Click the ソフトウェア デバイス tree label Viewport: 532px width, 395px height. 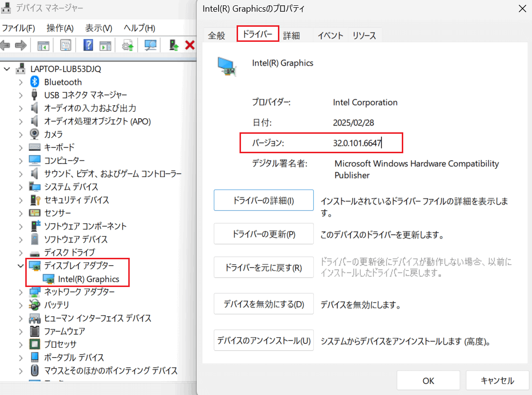76,239
